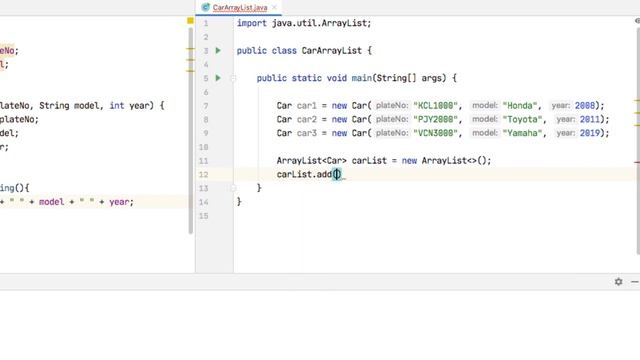Image resolution: width=640 pixels, height=360 pixels.
Task: Click the fold end marker on line 13
Action: pyautogui.click(x=233, y=188)
